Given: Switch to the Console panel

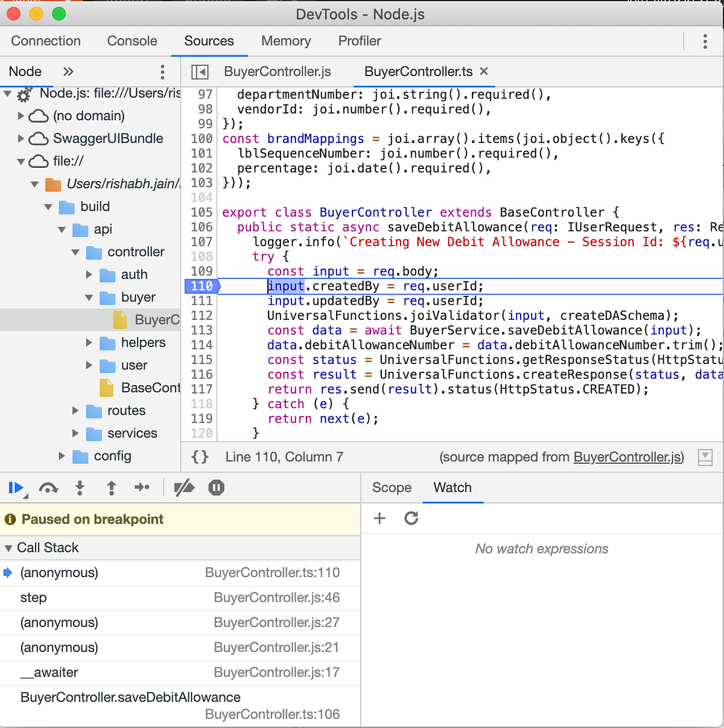Looking at the screenshot, I should [132, 41].
